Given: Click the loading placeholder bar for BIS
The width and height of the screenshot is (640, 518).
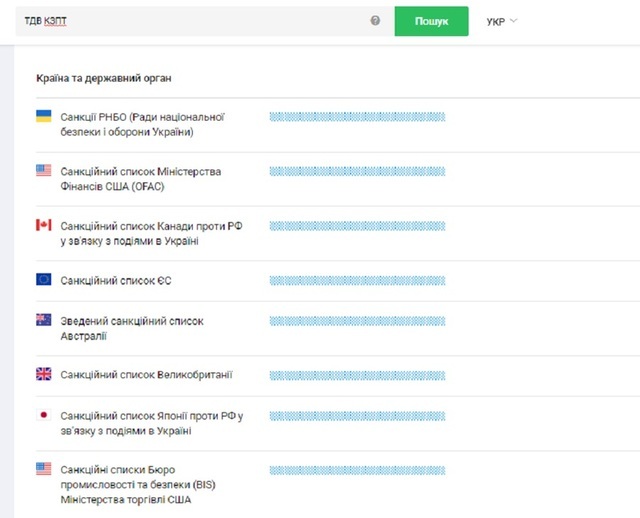Looking at the screenshot, I should pos(357,471).
